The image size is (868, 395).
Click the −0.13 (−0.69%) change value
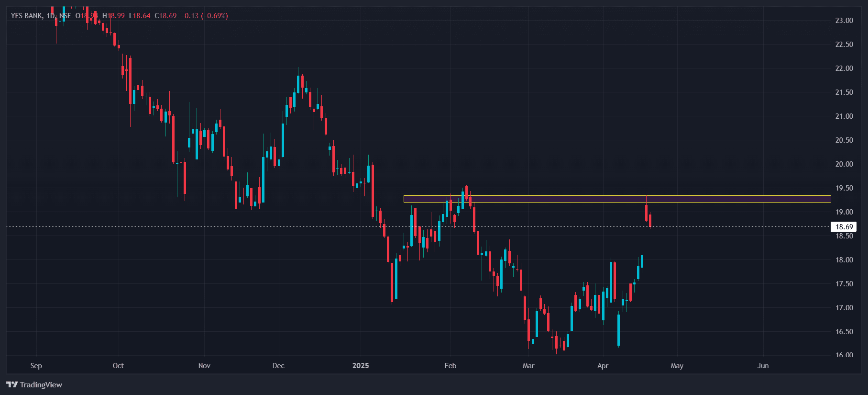(204, 16)
